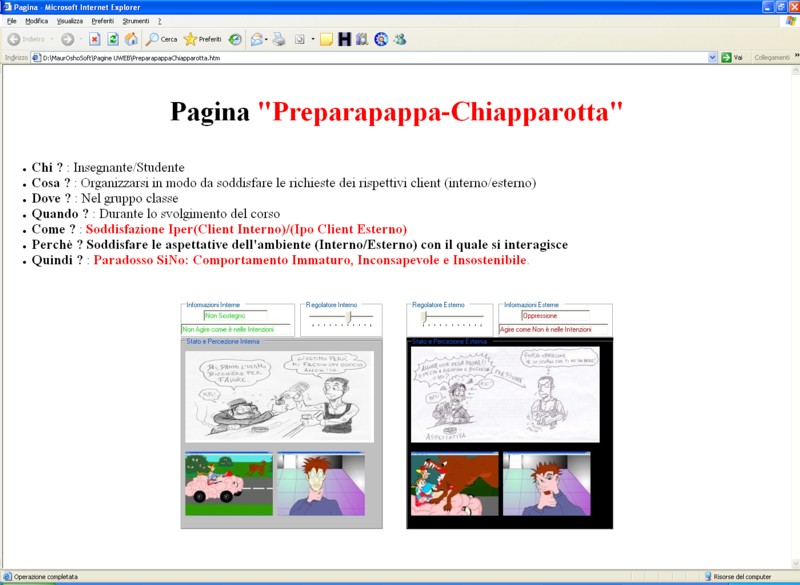This screenshot has height=585, width=800.
Task: Adjust the Regolatore Esterno slider
Action: coord(424,318)
